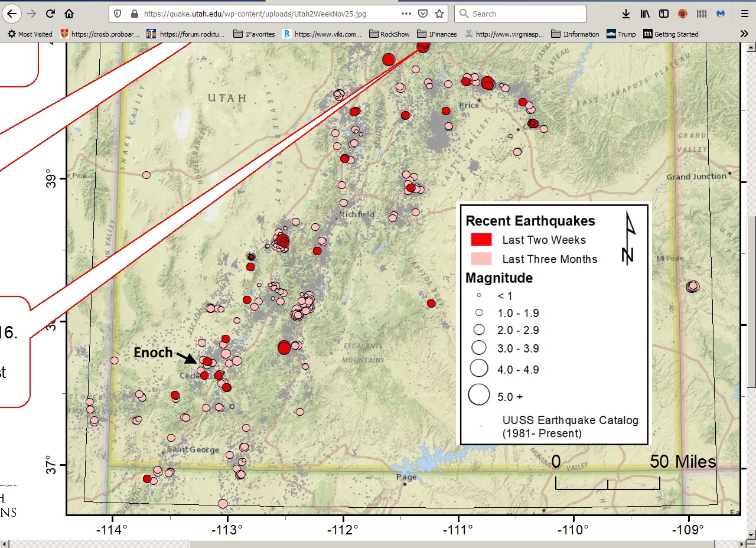Open the Downloads panel

tap(627, 13)
